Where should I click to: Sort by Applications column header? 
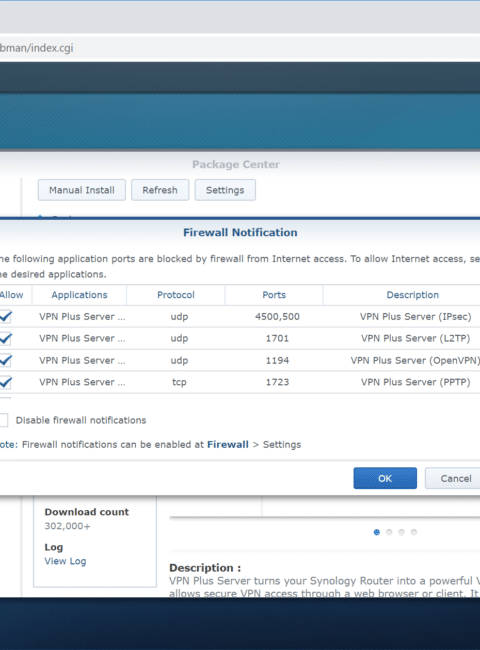point(79,295)
